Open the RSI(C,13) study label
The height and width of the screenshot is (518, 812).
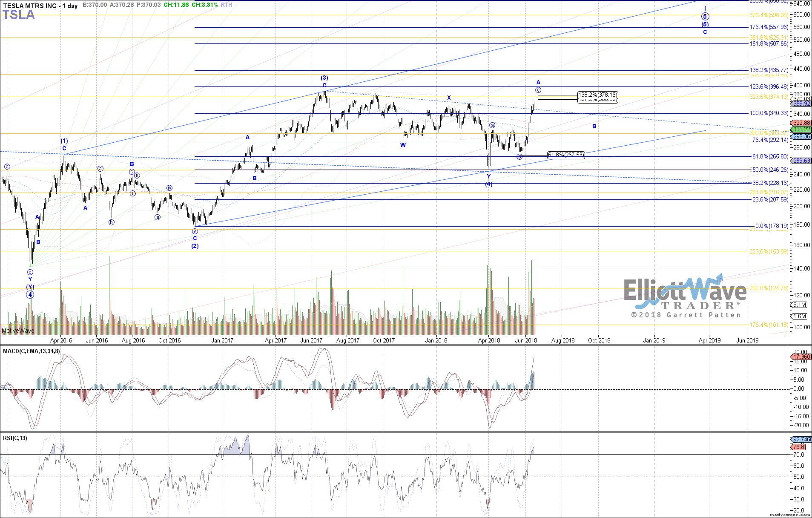coord(15,438)
